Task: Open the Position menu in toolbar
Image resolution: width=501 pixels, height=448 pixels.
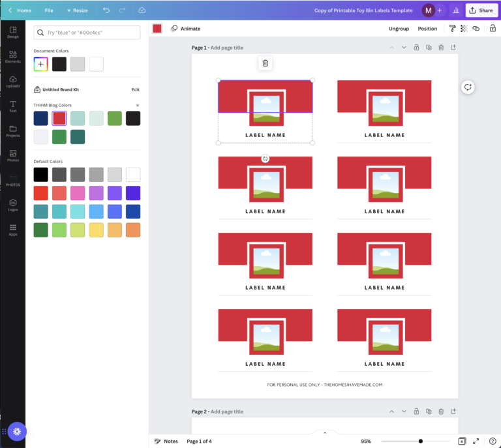Action: click(427, 29)
